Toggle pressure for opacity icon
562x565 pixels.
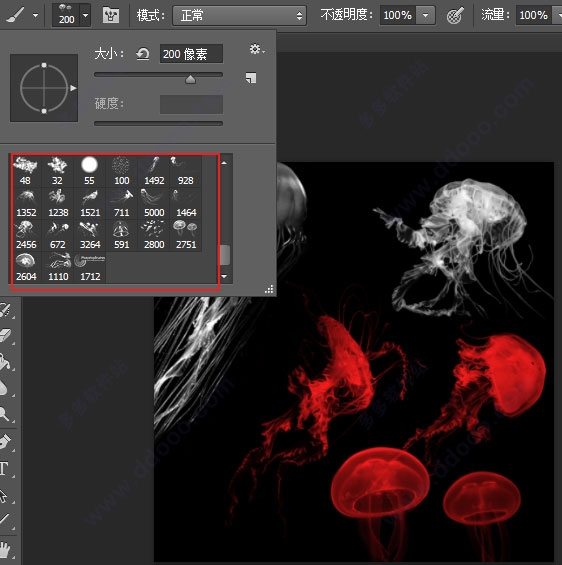(455, 15)
